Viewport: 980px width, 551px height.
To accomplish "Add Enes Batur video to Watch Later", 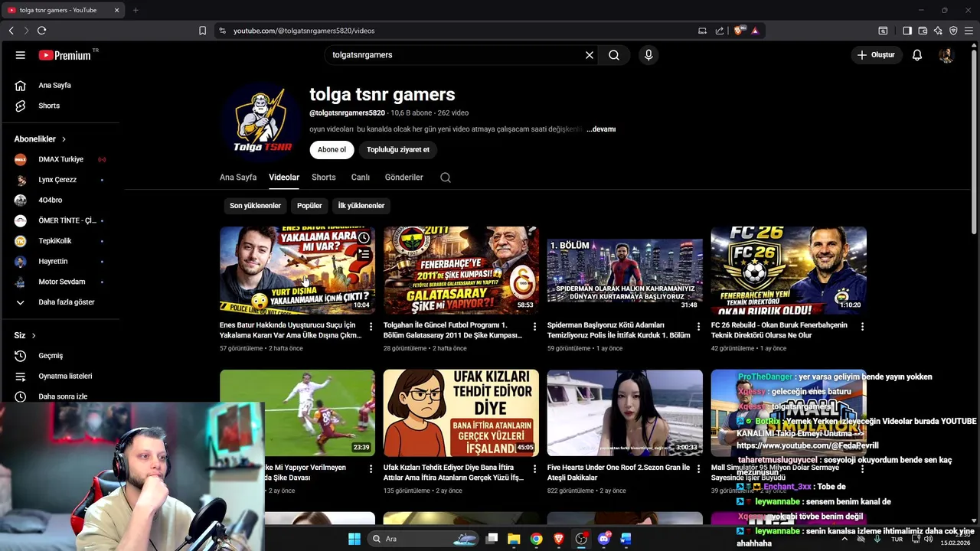I will pos(364,239).
